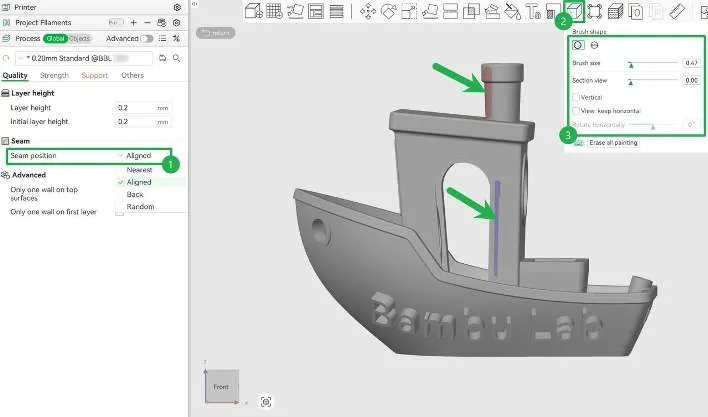Select the Mesh boolean tool
708x417 pixels.
(x=471, y=11)
